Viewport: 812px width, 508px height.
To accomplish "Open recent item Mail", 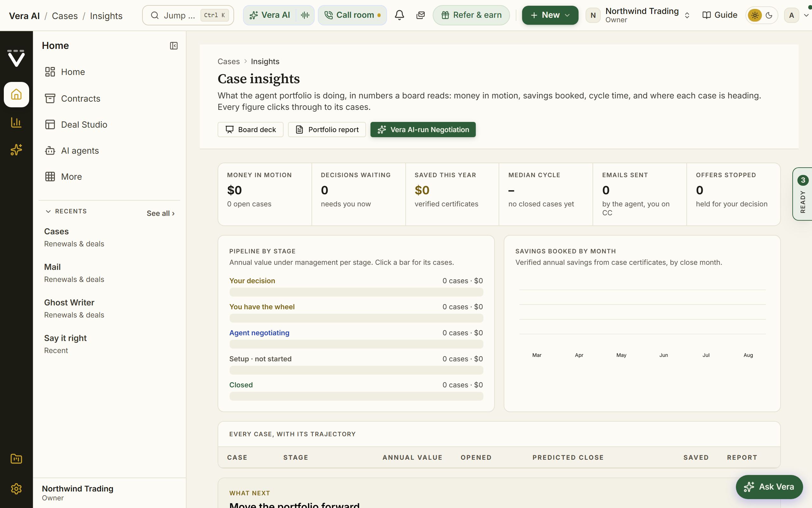I will [109, 273].
